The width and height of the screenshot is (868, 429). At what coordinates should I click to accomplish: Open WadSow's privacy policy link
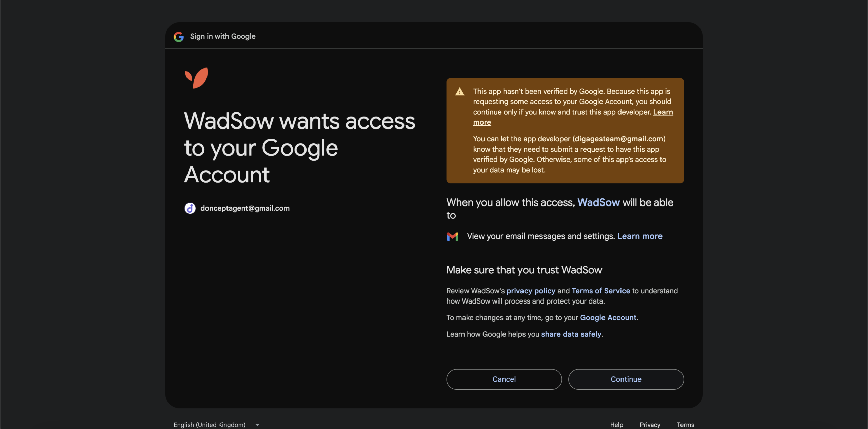(531, 291)
